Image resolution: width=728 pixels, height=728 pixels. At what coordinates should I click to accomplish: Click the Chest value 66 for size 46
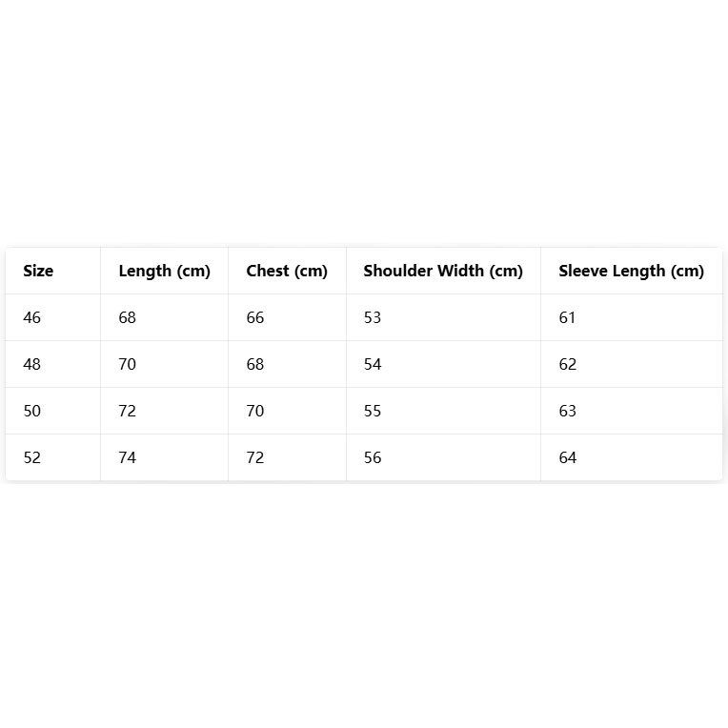point(255,317)
